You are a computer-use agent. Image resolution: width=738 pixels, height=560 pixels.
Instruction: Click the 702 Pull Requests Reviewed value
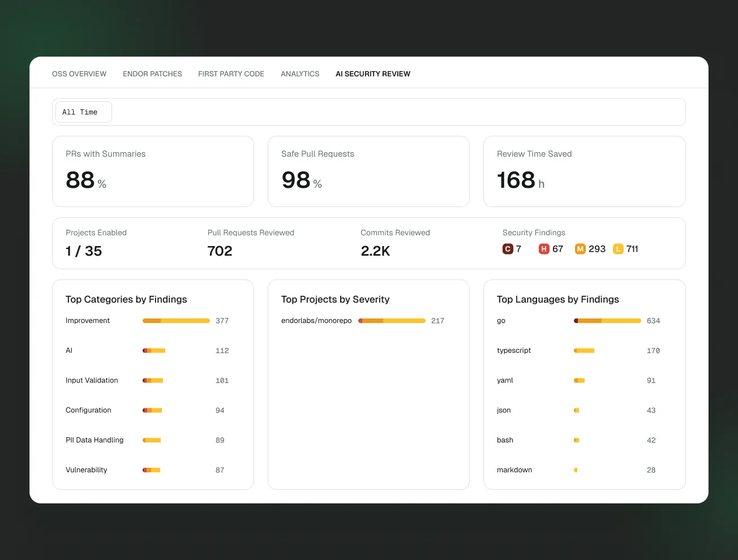click(x=220, y=251)
